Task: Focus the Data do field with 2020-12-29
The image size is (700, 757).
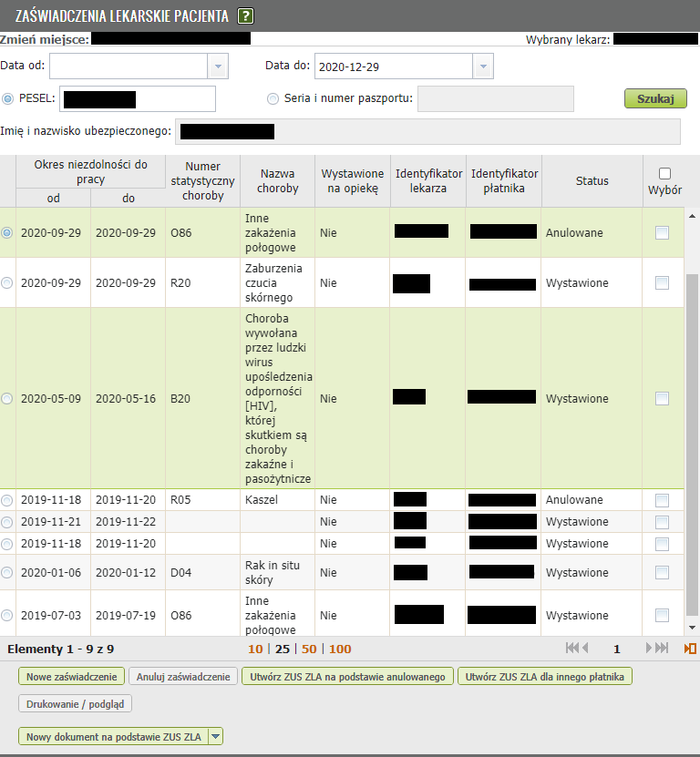Action: click(394, 66)
